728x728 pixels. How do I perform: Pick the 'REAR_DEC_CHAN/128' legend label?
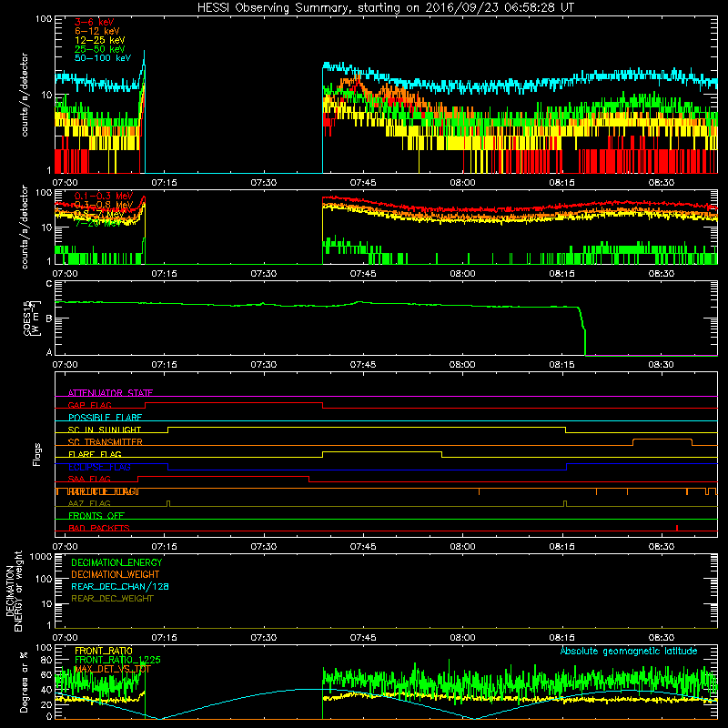[x=120, y=587]
